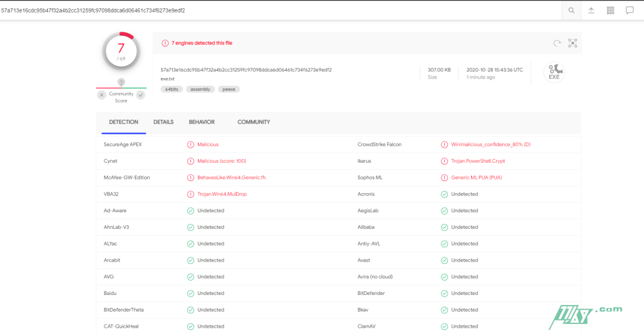Click the Trojan.PowerShell.Crypt detection result
The image size is (644, 333).
(478, 161)
